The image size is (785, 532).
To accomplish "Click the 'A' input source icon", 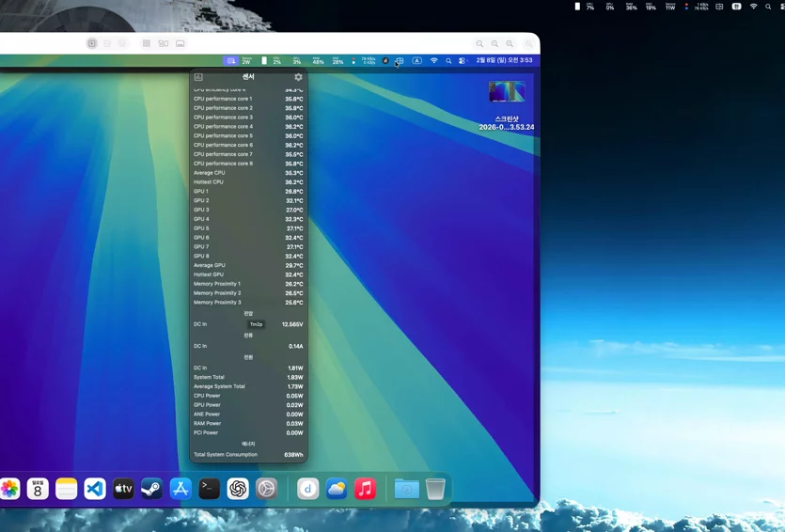I will click(416, 60).
